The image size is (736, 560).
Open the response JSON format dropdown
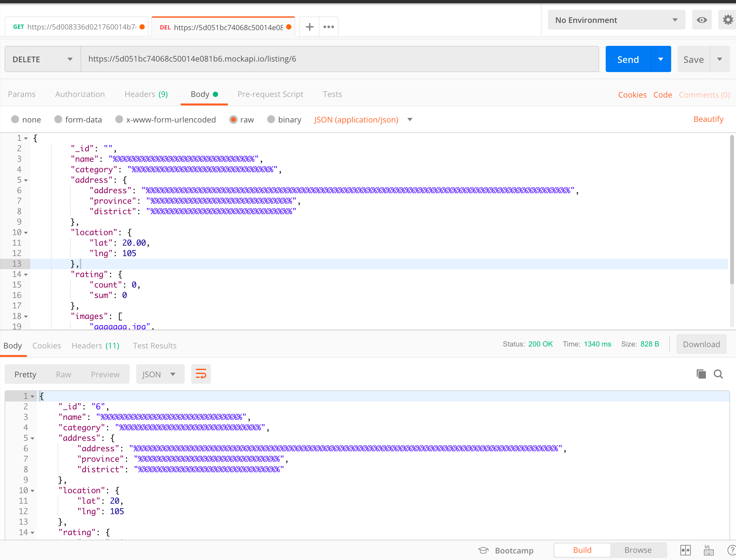pos(159,374)
